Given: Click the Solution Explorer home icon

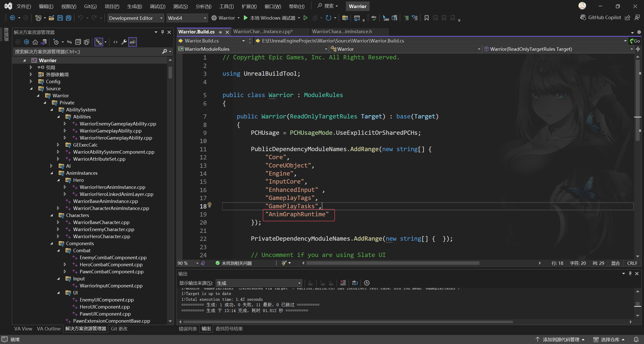Looking at the screenshot, I should pos(35,42).
